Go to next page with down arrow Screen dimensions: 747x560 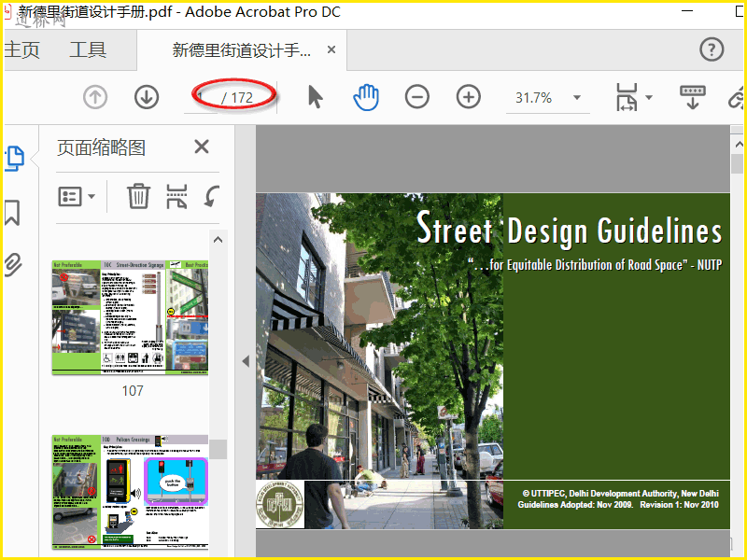tap(147, 97)
